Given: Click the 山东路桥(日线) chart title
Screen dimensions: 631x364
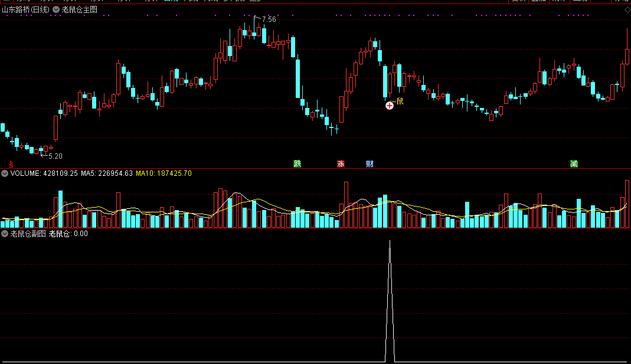Looking at the screenshot, I should [x=26, y=9].
